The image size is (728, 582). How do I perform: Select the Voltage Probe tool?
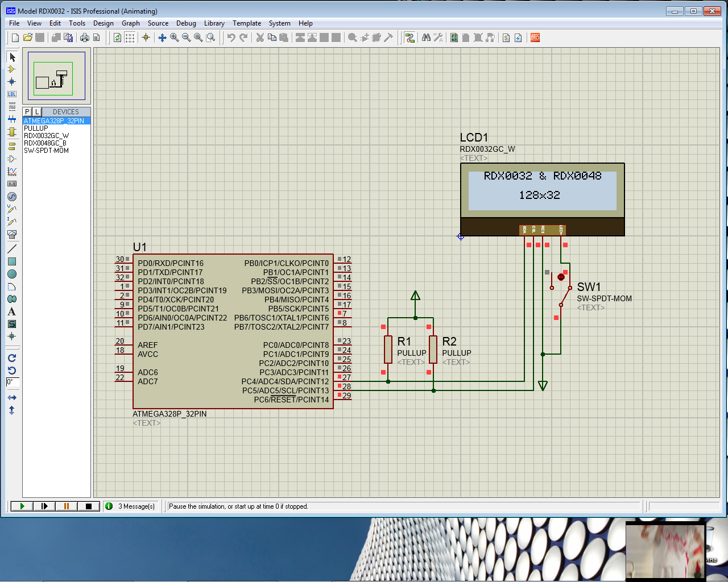(x=12, y=209)
